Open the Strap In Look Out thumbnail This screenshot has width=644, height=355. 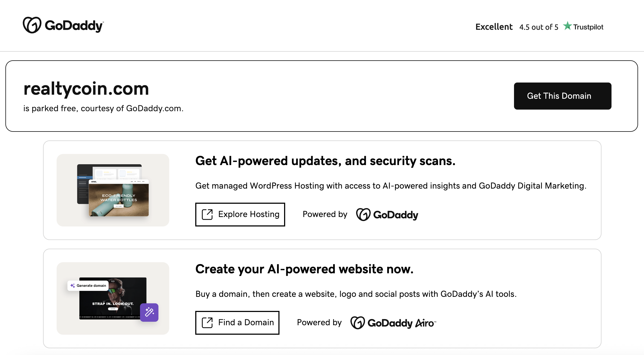tap(113, 300)
